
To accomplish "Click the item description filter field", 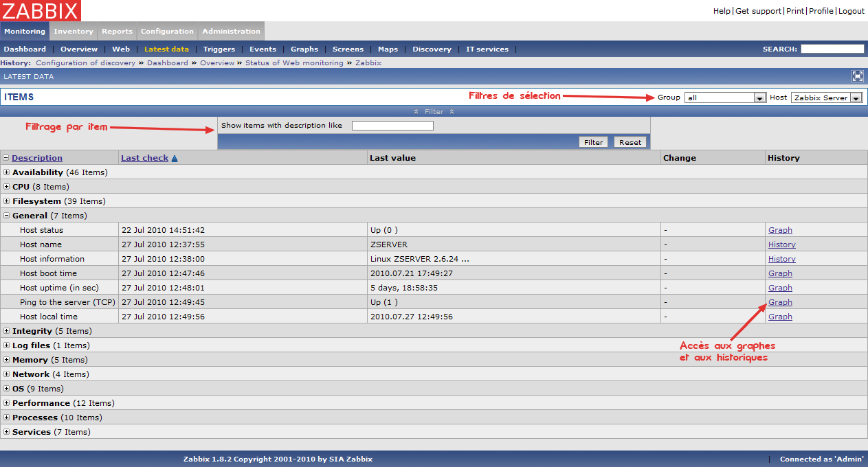I will 392,126.
